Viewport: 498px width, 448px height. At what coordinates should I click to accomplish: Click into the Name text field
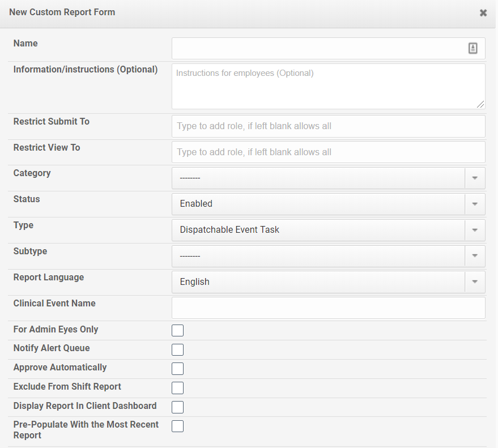coord(317,49)
